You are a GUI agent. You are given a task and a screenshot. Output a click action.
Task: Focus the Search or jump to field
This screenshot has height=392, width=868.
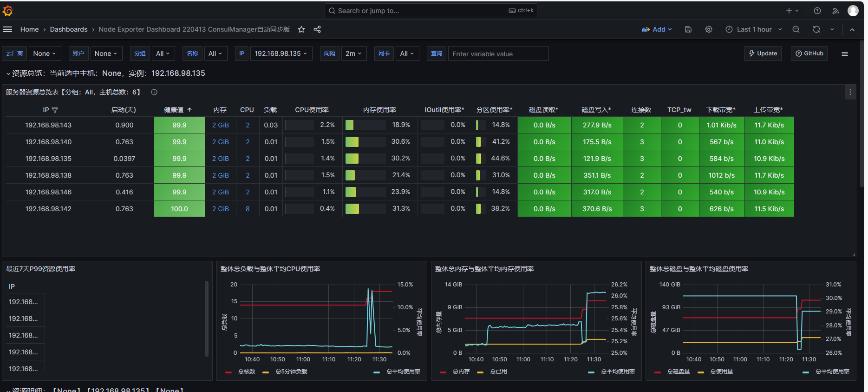point(431,11)
